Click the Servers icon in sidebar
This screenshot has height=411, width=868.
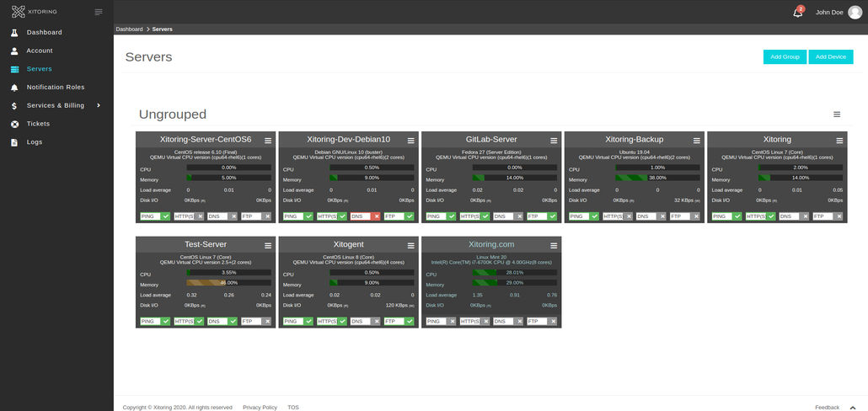click(x=15, y=69)
